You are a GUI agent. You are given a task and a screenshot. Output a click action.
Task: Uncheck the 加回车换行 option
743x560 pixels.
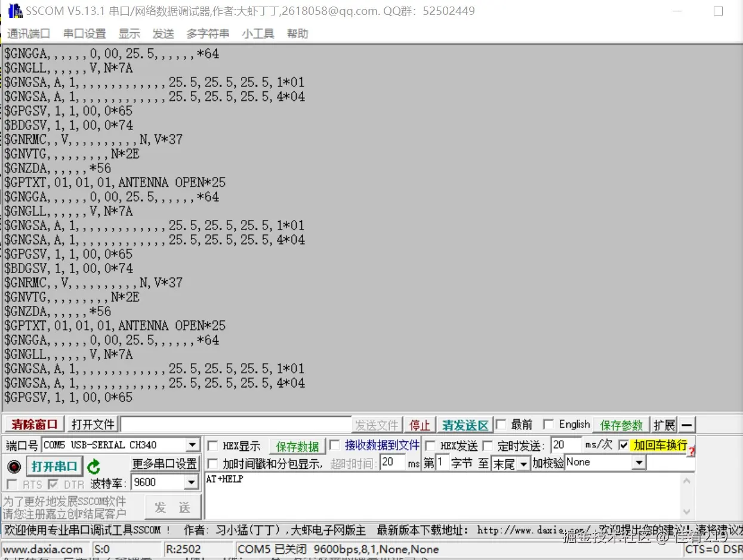pyautogui.click(x=624, y=445)
